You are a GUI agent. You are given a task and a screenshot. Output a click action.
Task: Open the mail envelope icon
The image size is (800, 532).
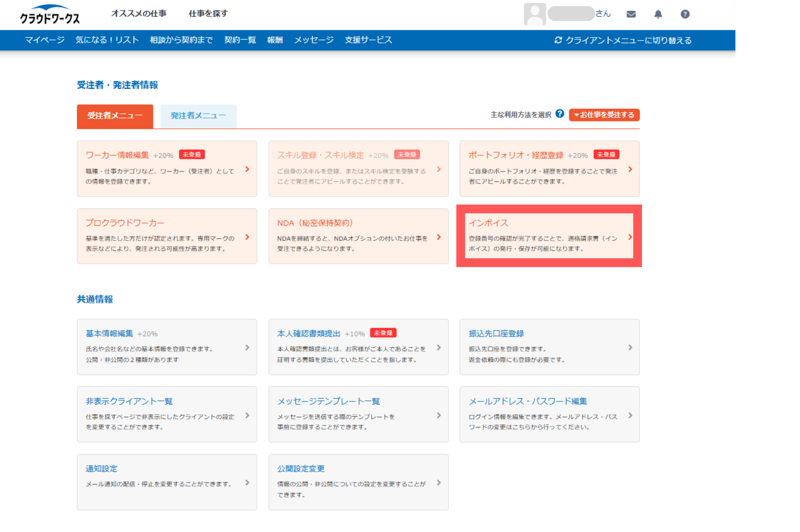point(631,14)
